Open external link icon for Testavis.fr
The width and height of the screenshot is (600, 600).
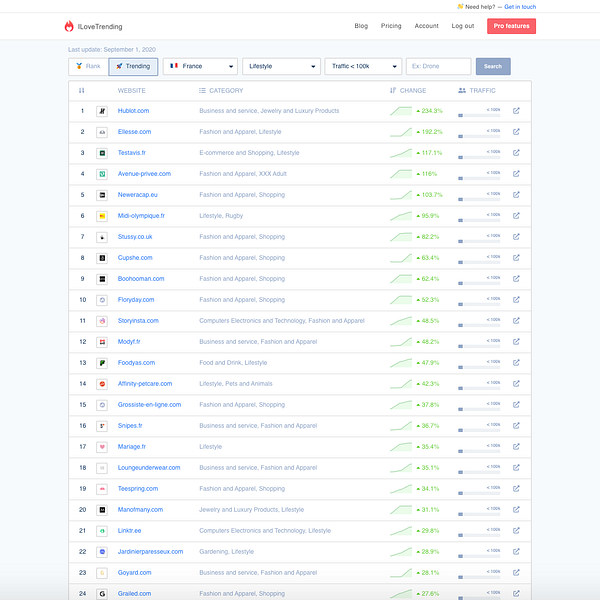[x=516, y=153]
